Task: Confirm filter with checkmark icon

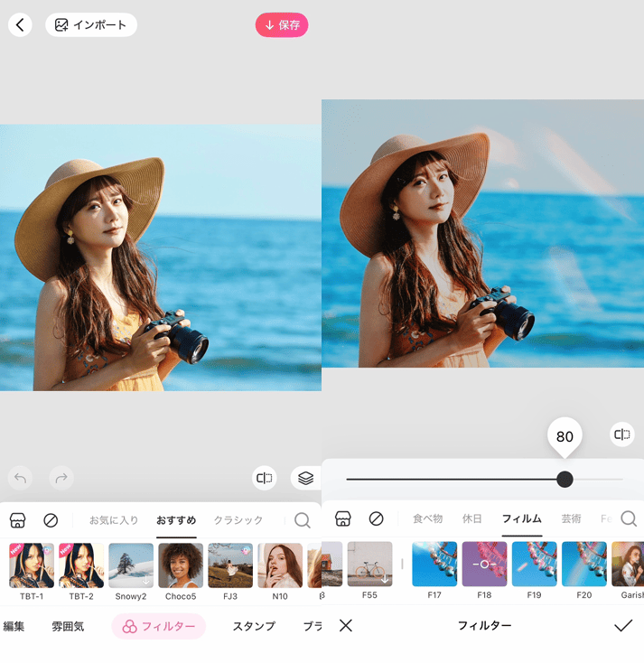Action: pyautogui.click(x=623, y=625)
